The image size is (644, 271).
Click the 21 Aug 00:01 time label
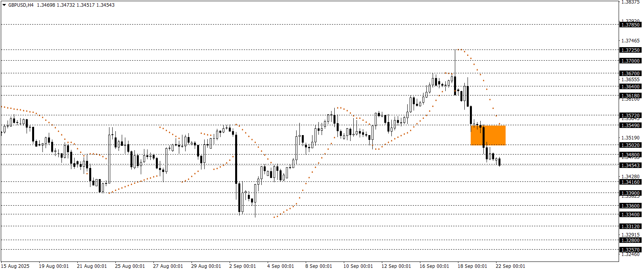tap(92, 266)
